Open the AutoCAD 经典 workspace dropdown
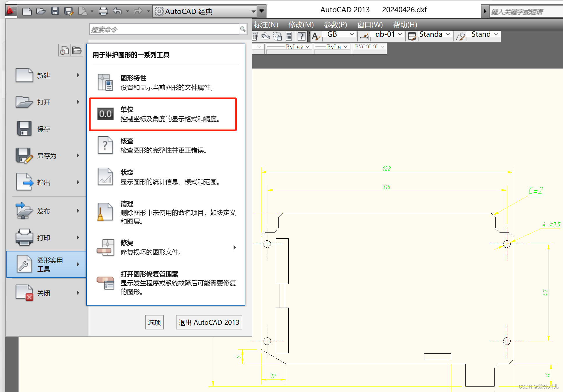Viewport: 563px width, 392px height. (253, 11)
